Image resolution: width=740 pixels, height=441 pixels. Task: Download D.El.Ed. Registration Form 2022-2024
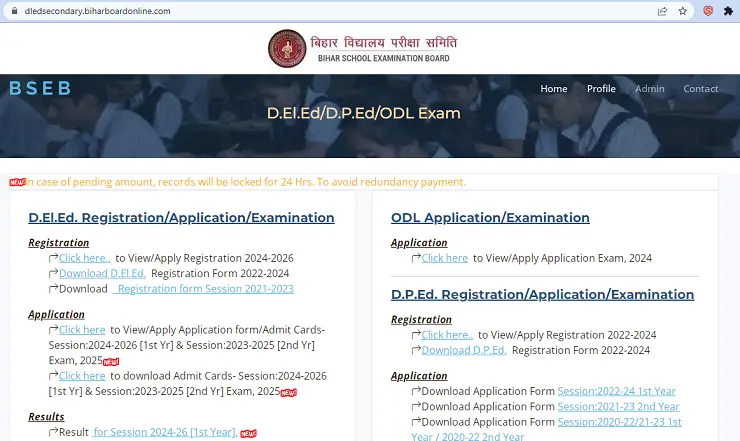[x=102, y=273]
